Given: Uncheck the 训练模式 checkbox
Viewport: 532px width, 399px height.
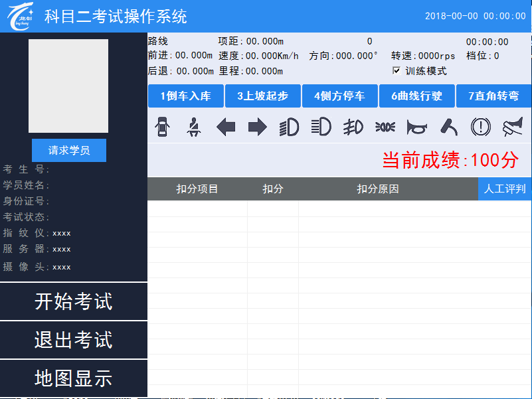Looking at the screenshot, I should point(397,71).
